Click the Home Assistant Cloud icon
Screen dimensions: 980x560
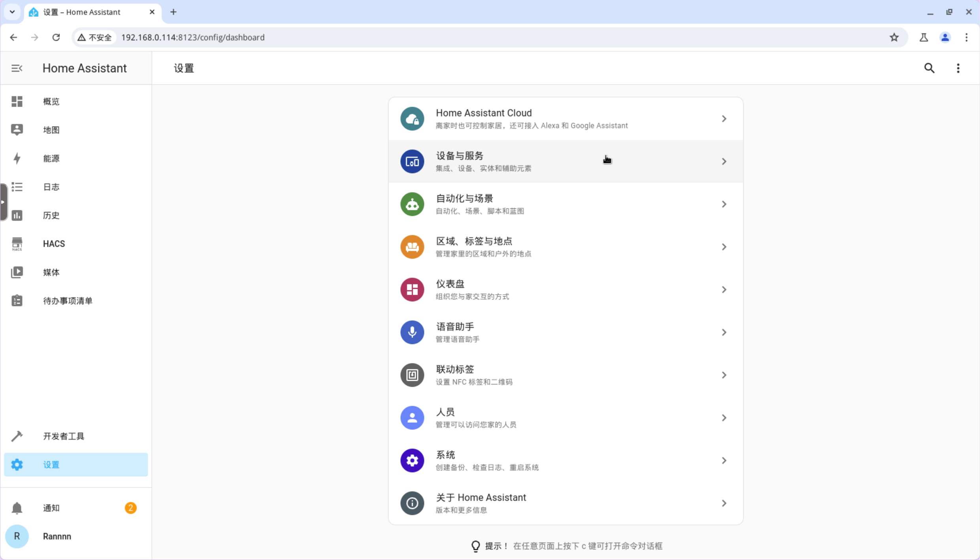(412, 119)
